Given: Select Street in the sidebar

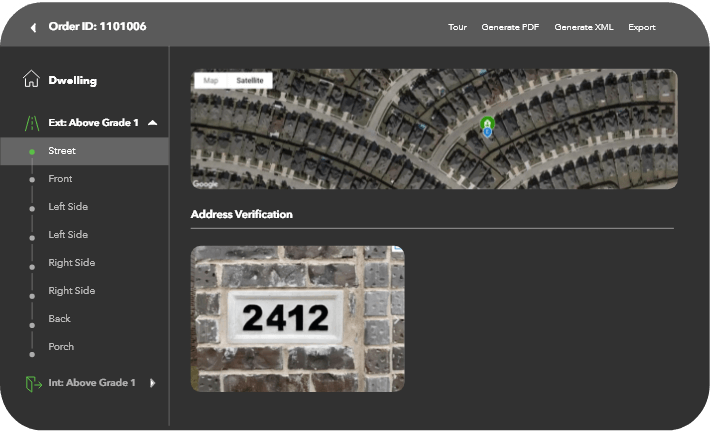Looking at the screenshot, I should tap(85, 151).
